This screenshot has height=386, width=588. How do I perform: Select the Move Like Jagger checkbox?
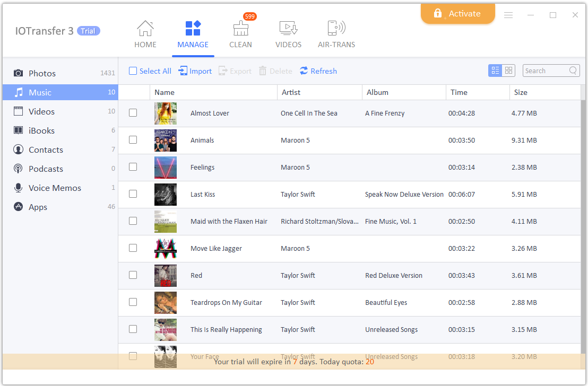pos(133,248)
